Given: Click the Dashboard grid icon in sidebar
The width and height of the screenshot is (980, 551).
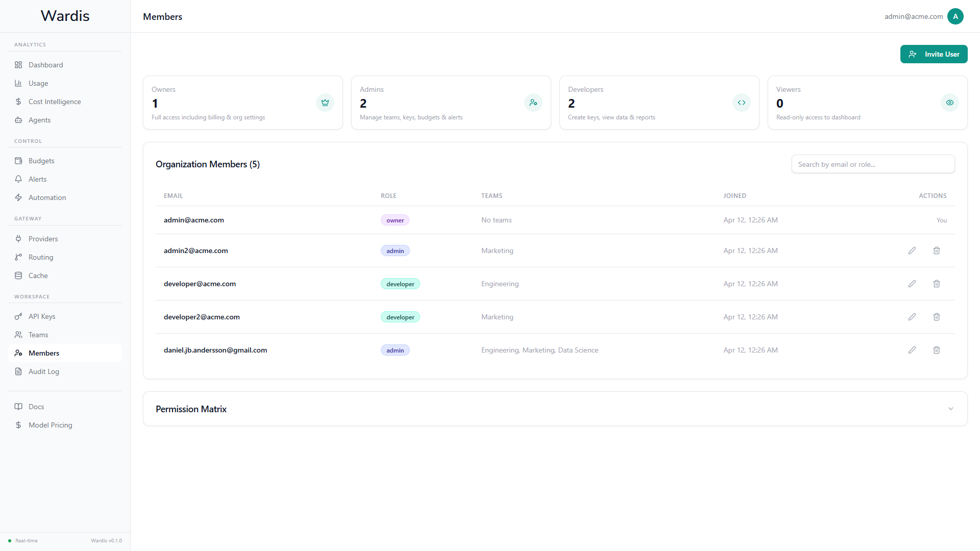Looking at the screenshot, I should point(18,65).
